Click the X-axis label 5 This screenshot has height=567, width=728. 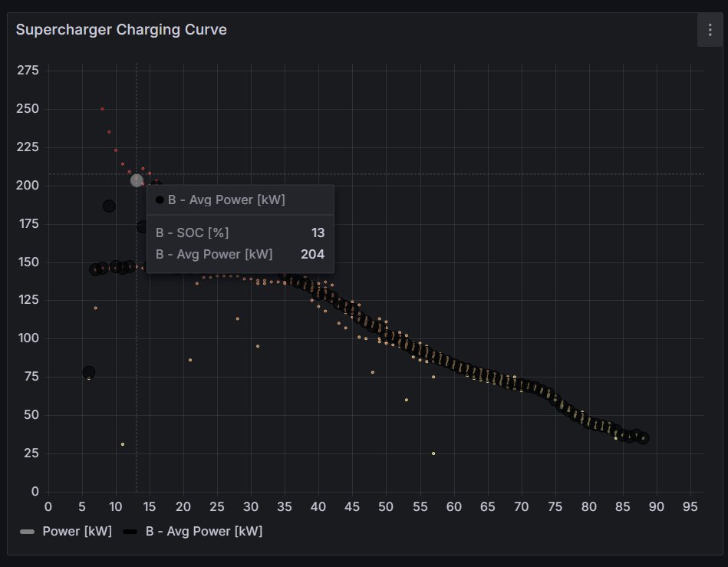pyautogui.click(x=82, y=506)
